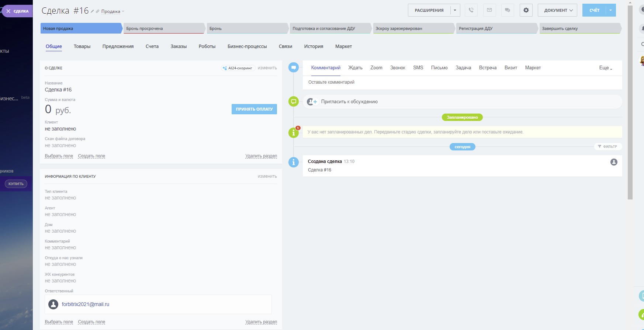Open the Фильтр control in the timeline
The width and height of the screenshot is (644, 330).
pos(608,146)
